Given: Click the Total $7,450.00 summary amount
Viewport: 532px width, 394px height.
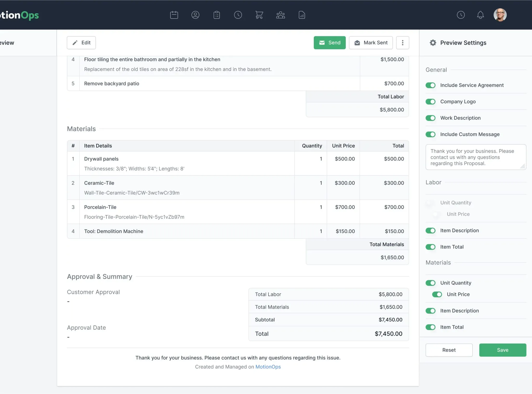Looking at the screenshot, I should (x=388, y=334).
